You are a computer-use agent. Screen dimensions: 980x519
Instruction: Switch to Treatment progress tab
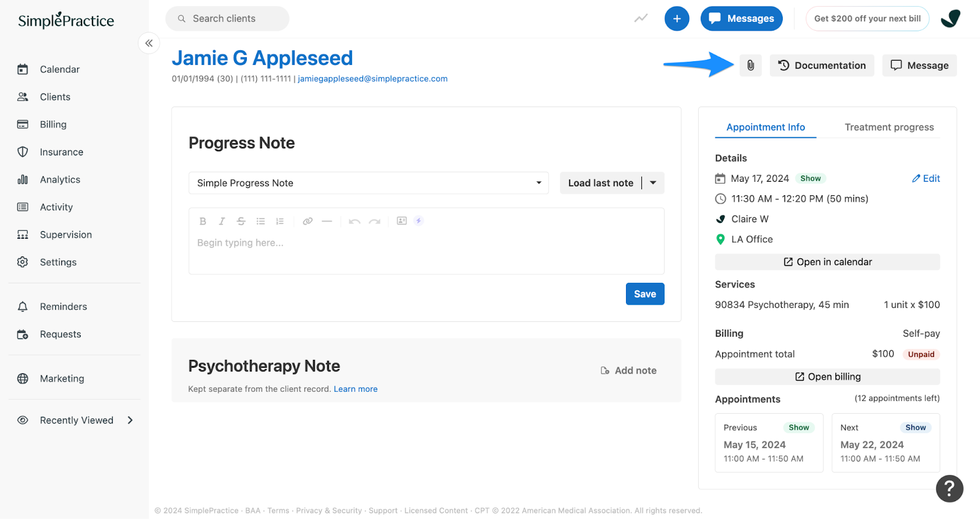[889, 127]
